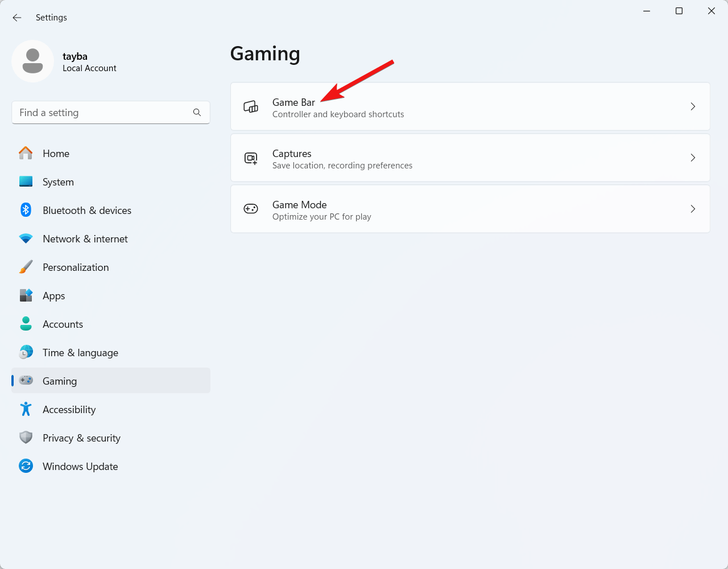Click the Game Mode controller icon
Screen dimensions: 728x569
click(x=251, y=209)
